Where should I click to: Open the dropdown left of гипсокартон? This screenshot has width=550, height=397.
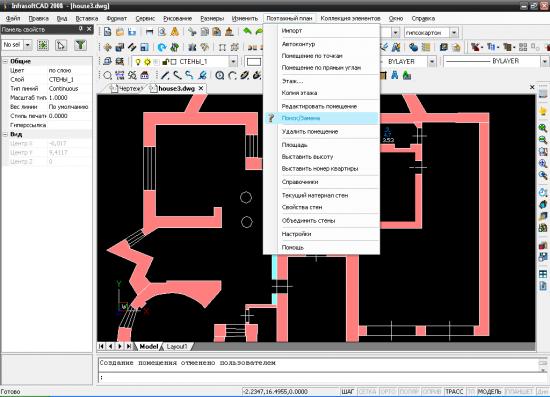tap(396, 33)
